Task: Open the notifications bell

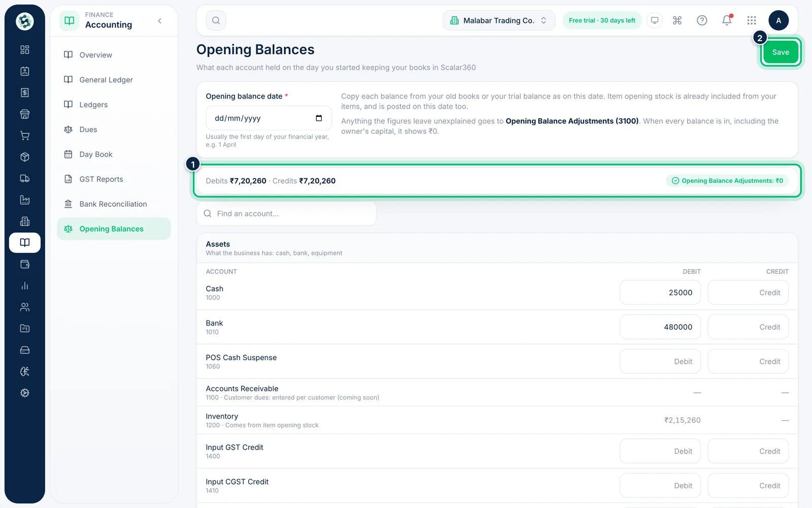Action: (x=727, y=20)
